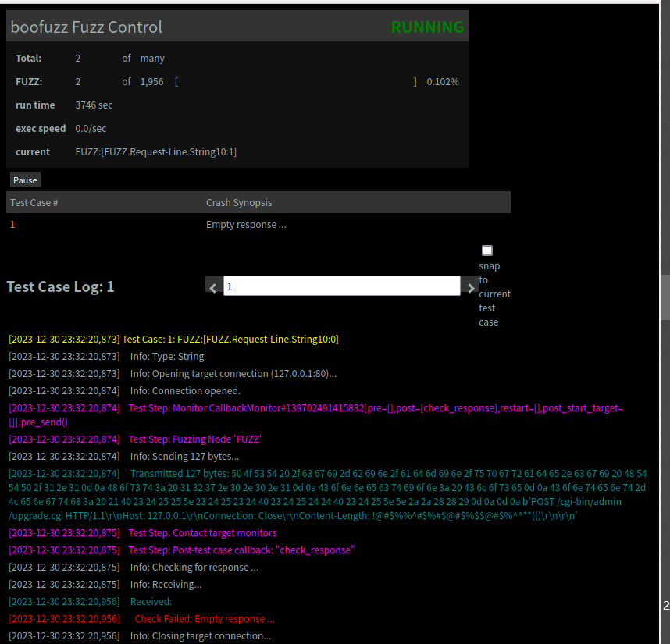Click the 'boofuzz Fuzz Control' title
The height and width of the screenshot is (644, 670).
coord(87,27)
